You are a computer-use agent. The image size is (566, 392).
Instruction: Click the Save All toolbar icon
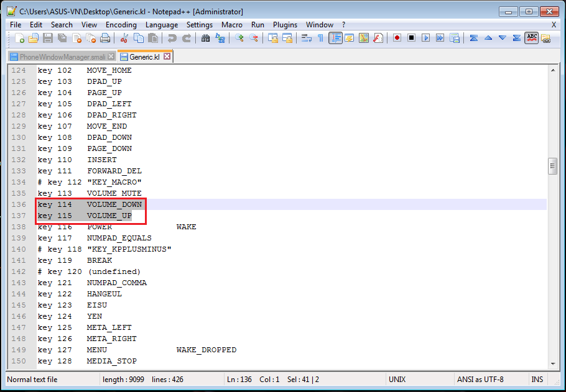[x=62, y=38]
